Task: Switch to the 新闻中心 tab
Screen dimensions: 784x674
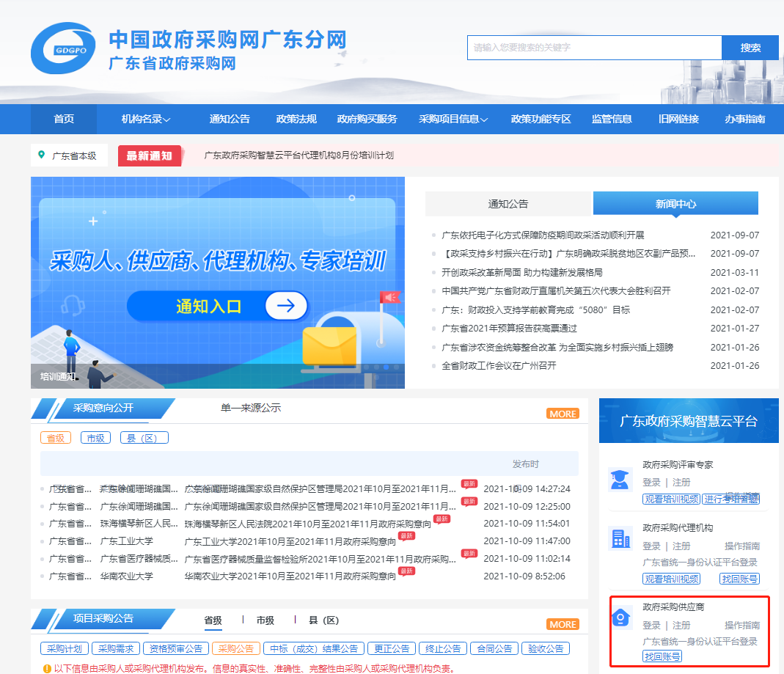Action: pyautogui.click(x=675, y=204)
